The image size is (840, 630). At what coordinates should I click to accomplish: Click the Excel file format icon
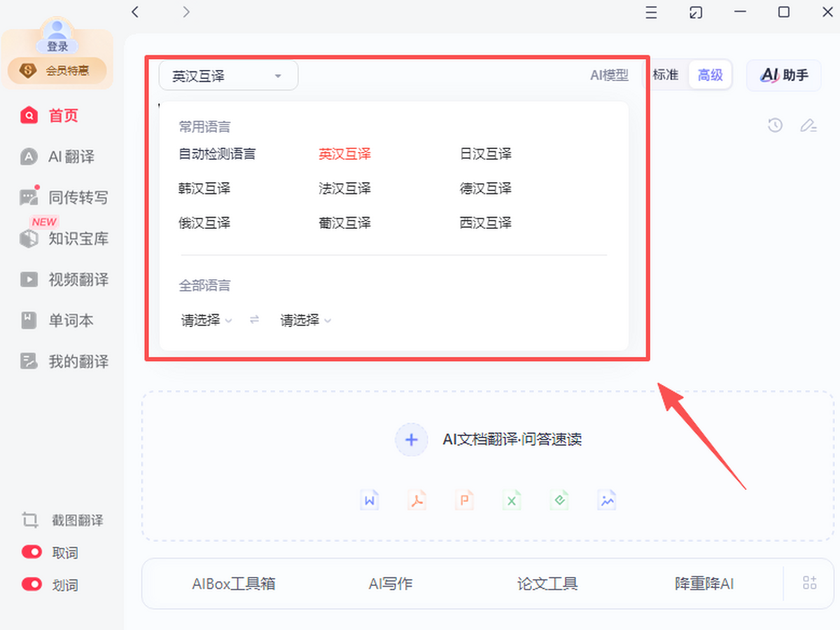click(x=512, y=500)
